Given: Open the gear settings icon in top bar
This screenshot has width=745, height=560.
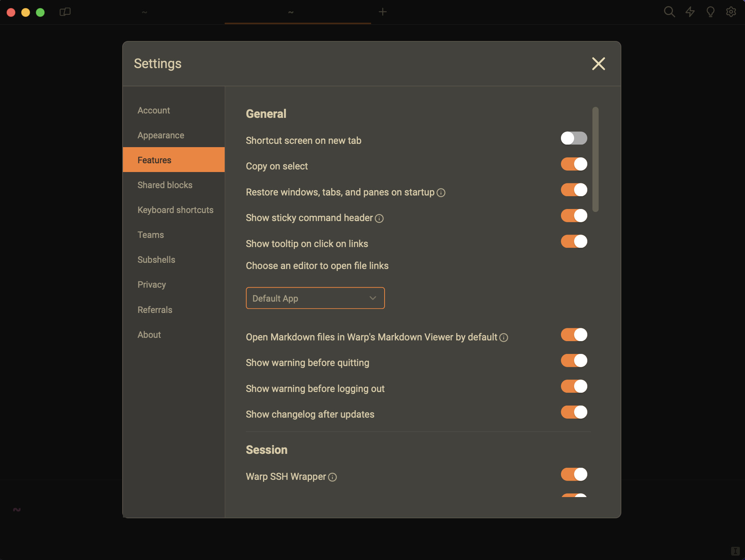Looking at the screenshot, I should pos(731,12).
